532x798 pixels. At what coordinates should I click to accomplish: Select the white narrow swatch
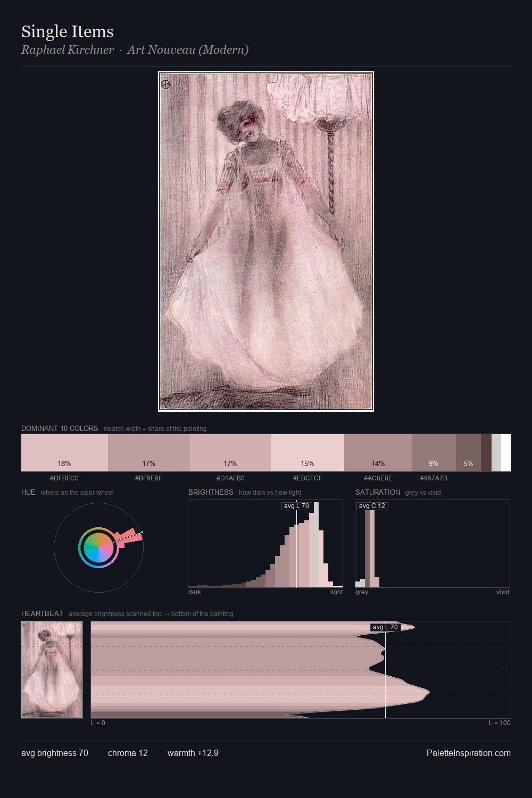[x=506, y=453]
